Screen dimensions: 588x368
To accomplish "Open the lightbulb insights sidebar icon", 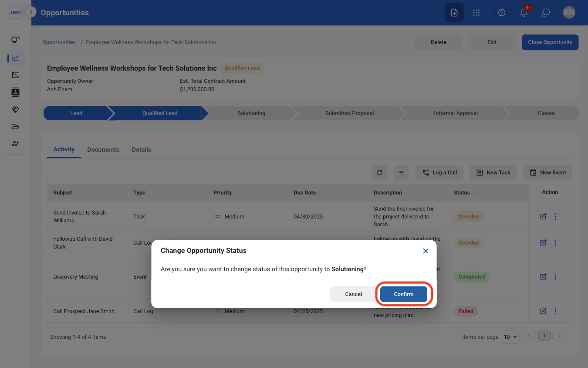I will tap(15, 40).
